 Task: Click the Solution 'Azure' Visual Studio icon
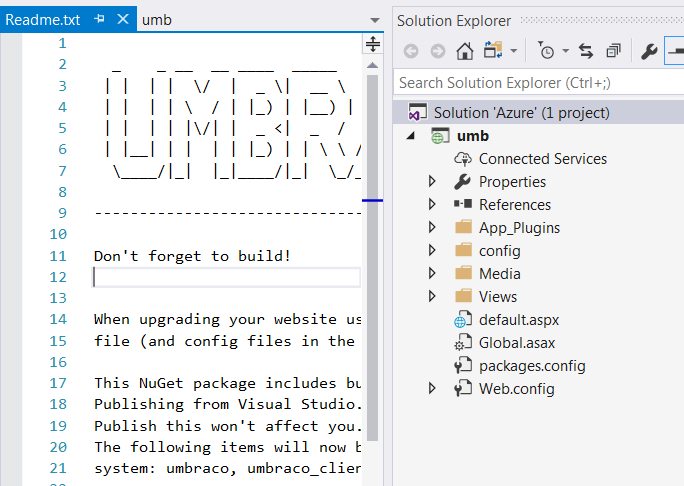tap(417, 112)
